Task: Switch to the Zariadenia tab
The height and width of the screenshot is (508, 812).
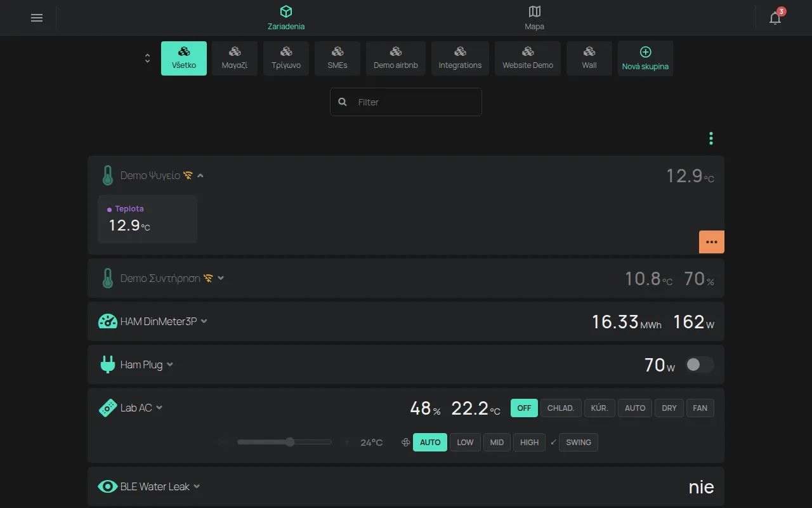Action: 286,18
